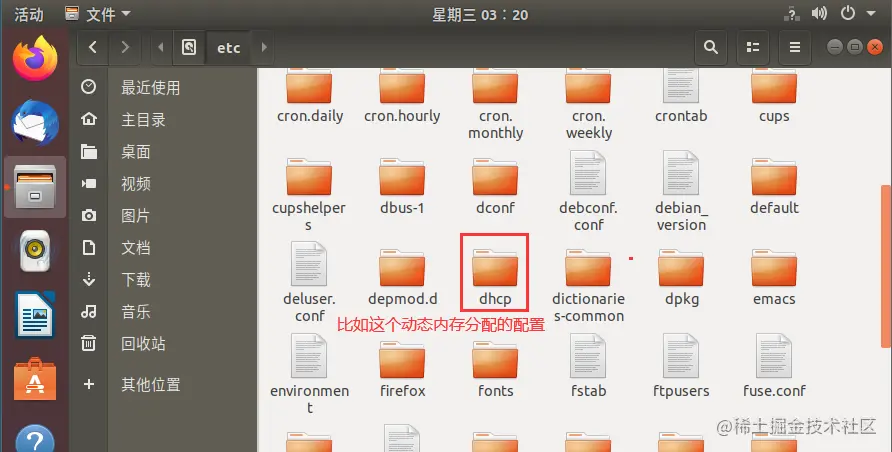The height and width of the screenshot is (452, 892).
Task: Click the clock 星期三 03:20
Action: [480, 15]
